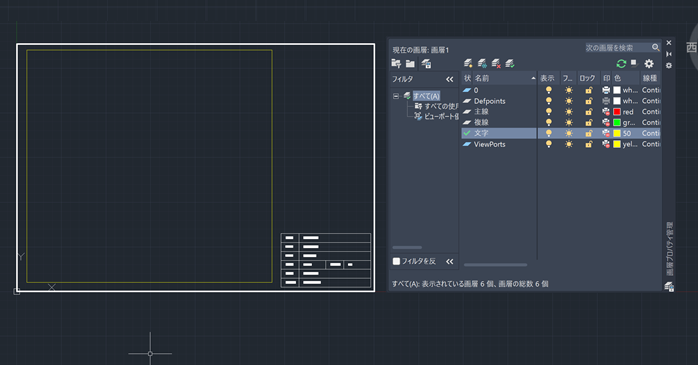Viewport: 698px width, 365px height.
Task: Turn off 主線 layer bulb
Action: (549, 112)
